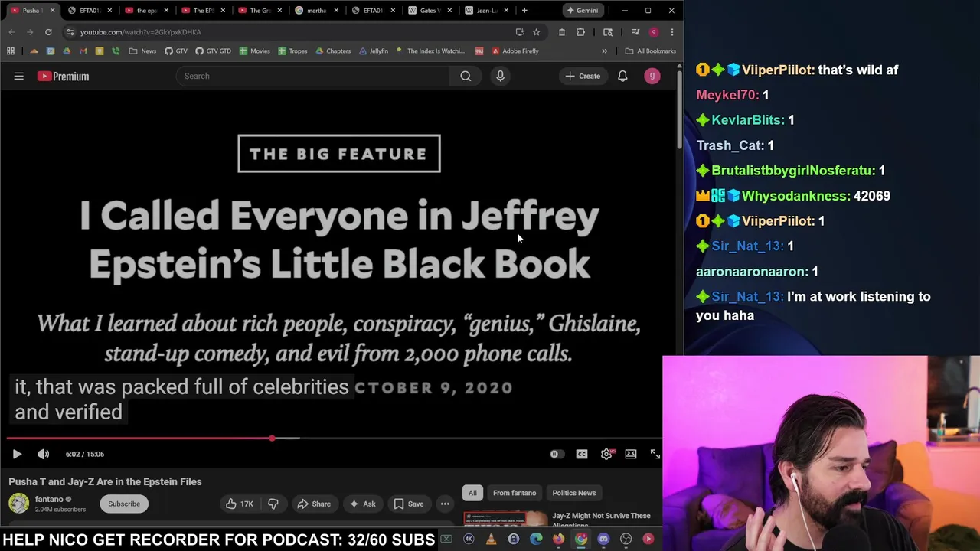980x551 pixels.
Task: Play the paused video
Action: [x=17, y=454]
